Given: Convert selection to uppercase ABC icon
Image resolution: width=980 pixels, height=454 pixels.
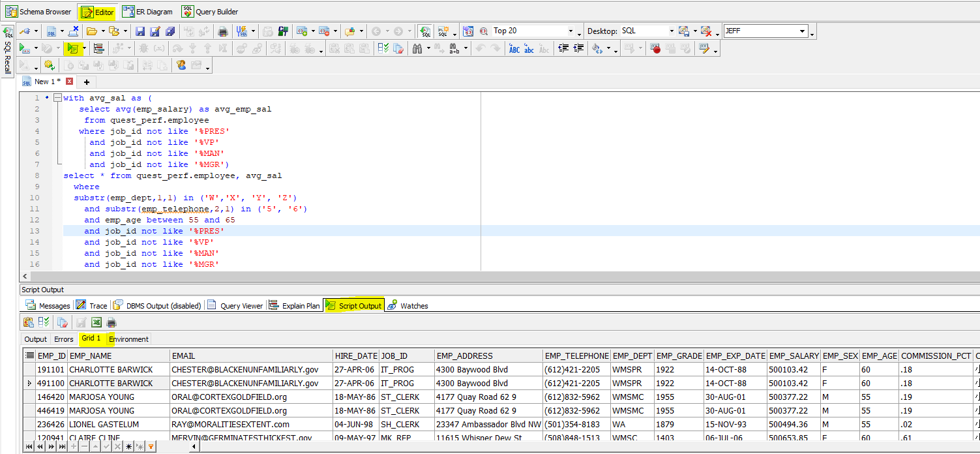Looking at the screenshot, I should [514, 48].
